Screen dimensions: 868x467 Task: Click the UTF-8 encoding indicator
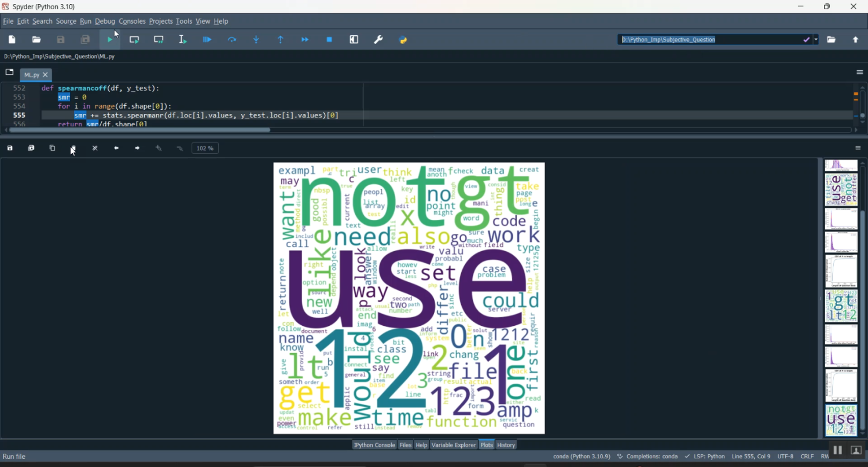click(785, 456)
